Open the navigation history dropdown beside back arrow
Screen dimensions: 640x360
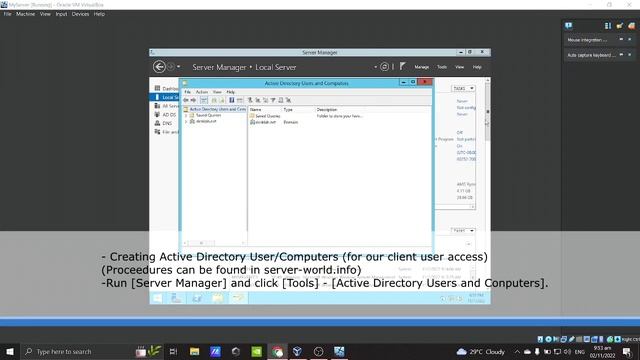pos(178,67)
